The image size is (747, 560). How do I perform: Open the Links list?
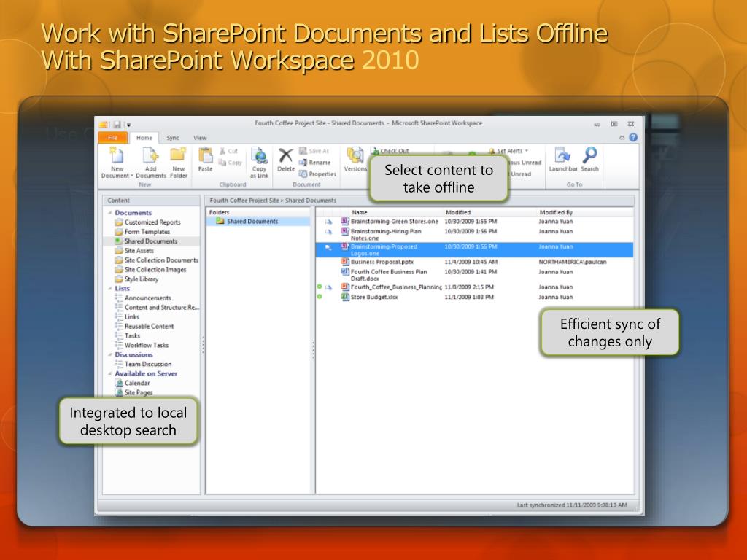point(132,316)
